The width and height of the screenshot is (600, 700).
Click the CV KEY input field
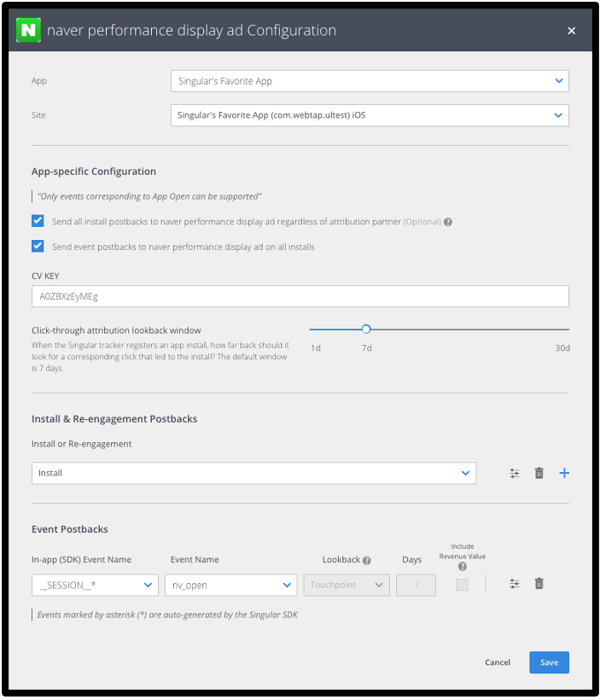point(300,296)
